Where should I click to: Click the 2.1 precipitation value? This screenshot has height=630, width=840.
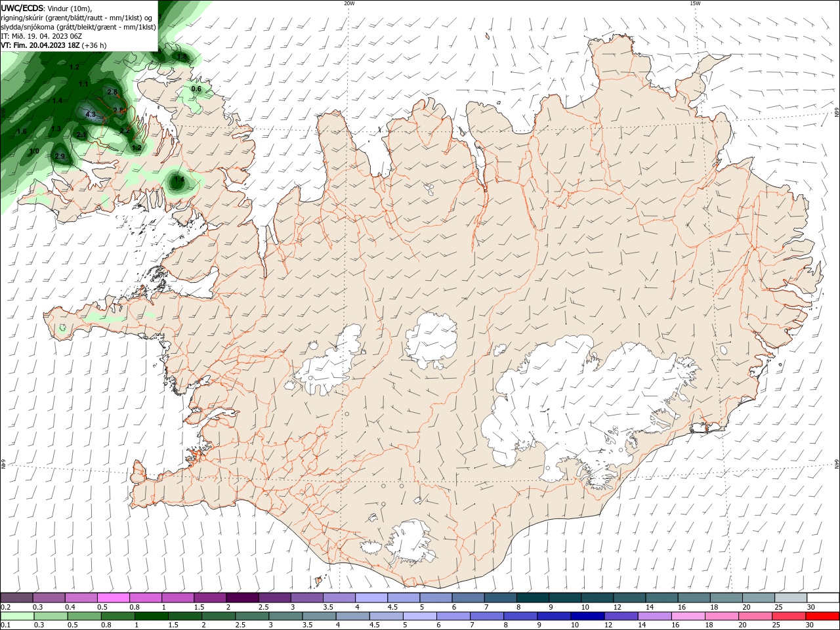81,135
